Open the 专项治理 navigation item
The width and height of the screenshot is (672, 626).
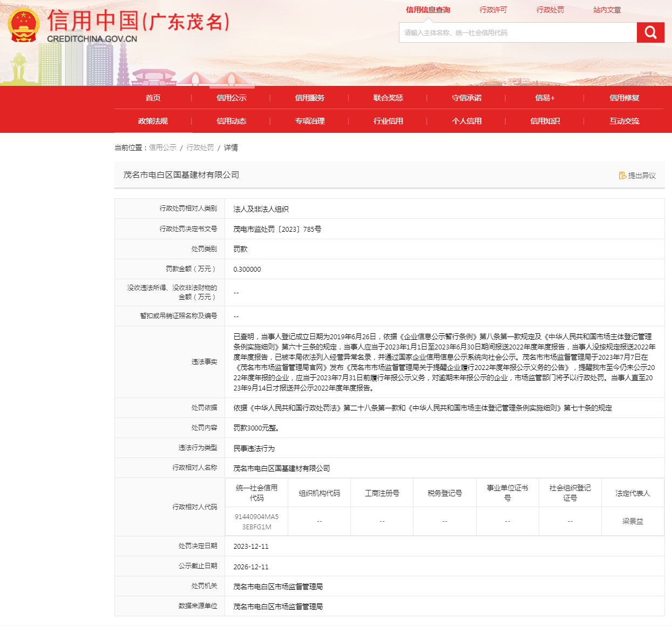point(310,121)
